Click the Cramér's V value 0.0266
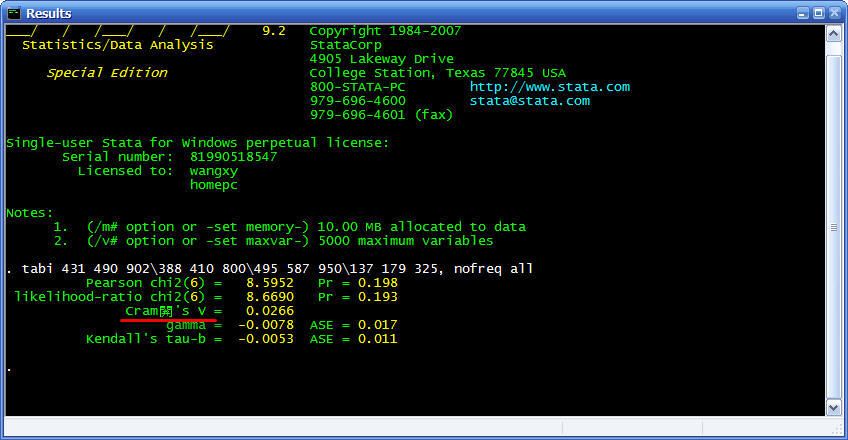Viewport: 848px width, 440px height. pyautogui.click(x=269, y=311)
